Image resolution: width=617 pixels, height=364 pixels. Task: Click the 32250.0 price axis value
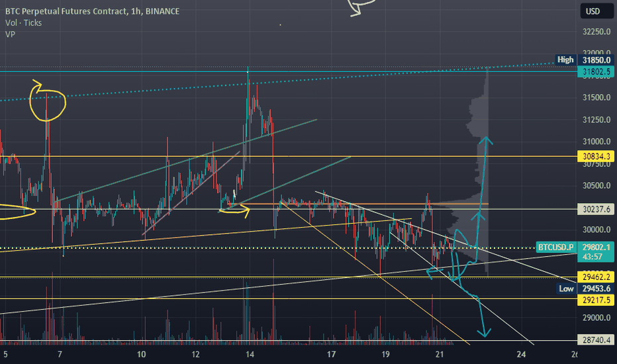[x=596, y=32]
